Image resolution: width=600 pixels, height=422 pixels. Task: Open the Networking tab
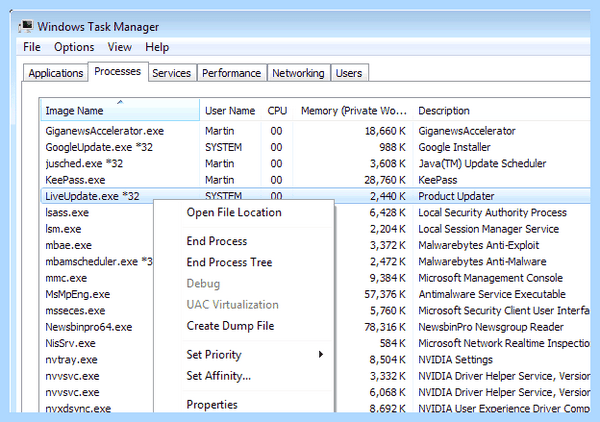click(298, 73)
